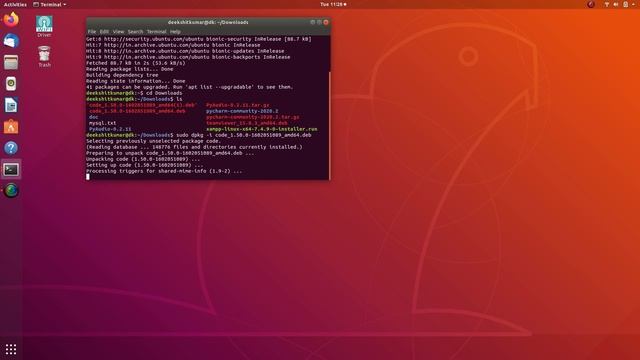This screenshot has height=360, width=640.
Task: Click the 'Fetched 88.7 kB' line
Action: pyautogui.click(x=136, y=63)
